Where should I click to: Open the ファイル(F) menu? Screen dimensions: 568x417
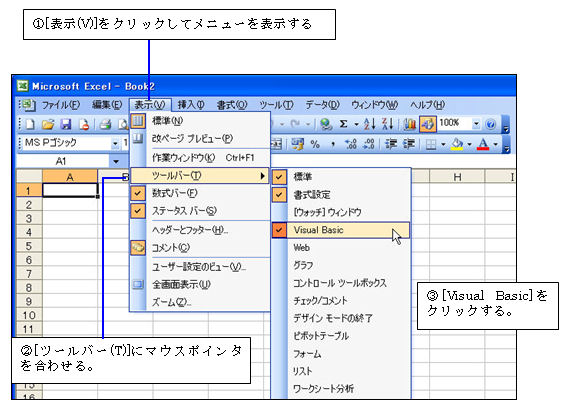(60, 105)
